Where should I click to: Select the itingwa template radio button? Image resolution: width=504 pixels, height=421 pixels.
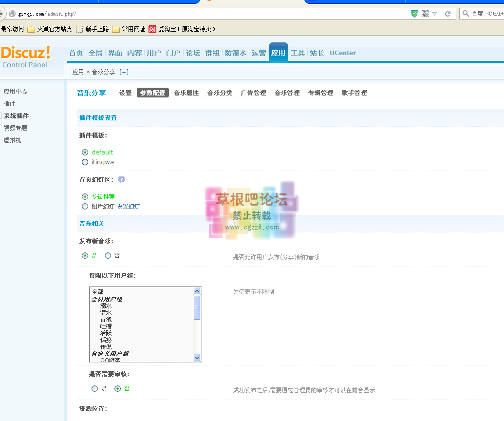(85, 162)
